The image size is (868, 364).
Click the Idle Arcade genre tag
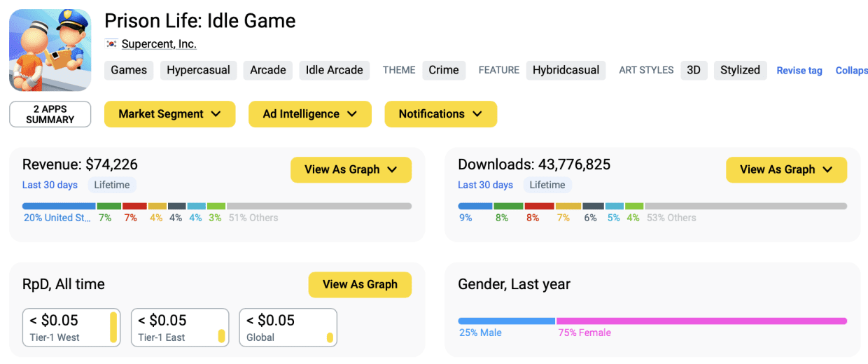335,70
